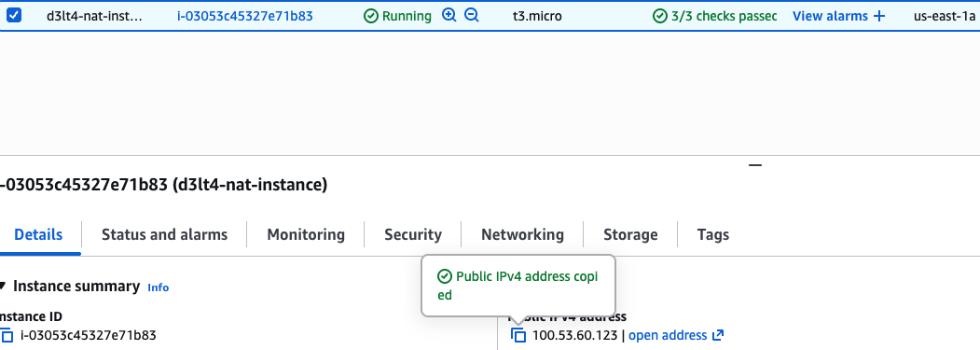This screenshot has width=980, height=350.
Task: Click the Public IPv4 address copied tooltip
Action: click(518, 286)
